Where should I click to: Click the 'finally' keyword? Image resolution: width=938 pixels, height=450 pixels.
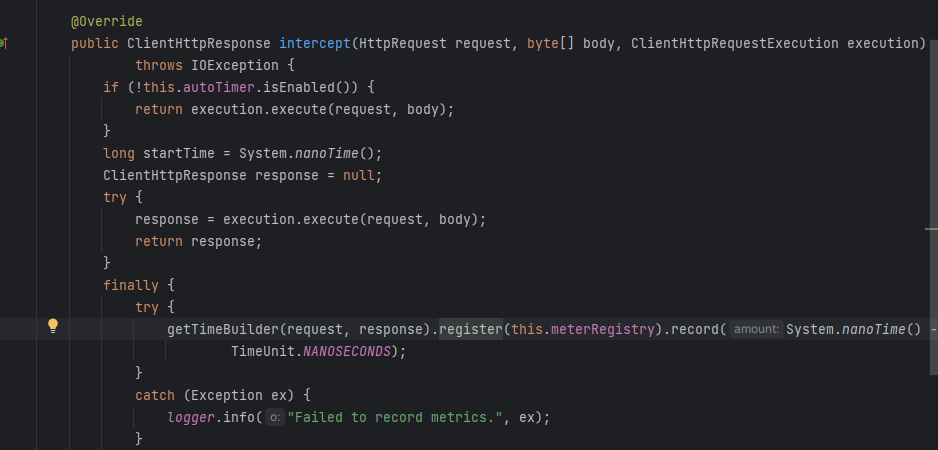(131, 285)
